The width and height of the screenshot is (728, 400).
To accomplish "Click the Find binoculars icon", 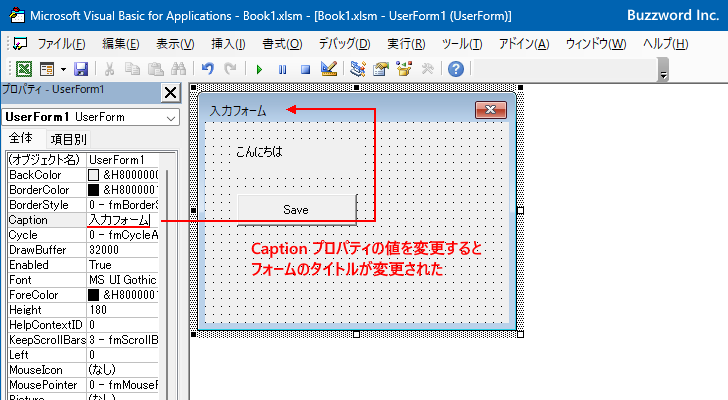I will point(178,69).
